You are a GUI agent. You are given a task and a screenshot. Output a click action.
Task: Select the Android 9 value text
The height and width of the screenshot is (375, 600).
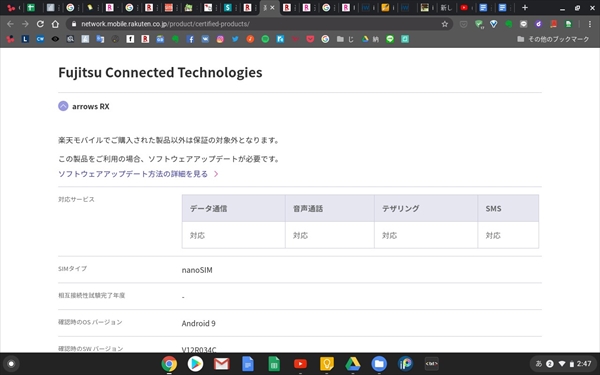(x=199, y=323)
